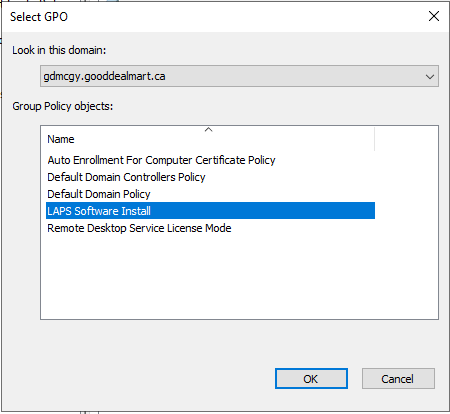Viewport: 450px width, 414px height.
Task: Open the gdmcgy.gooddealmart.ca combo box
Action: (x=239, y=76)
